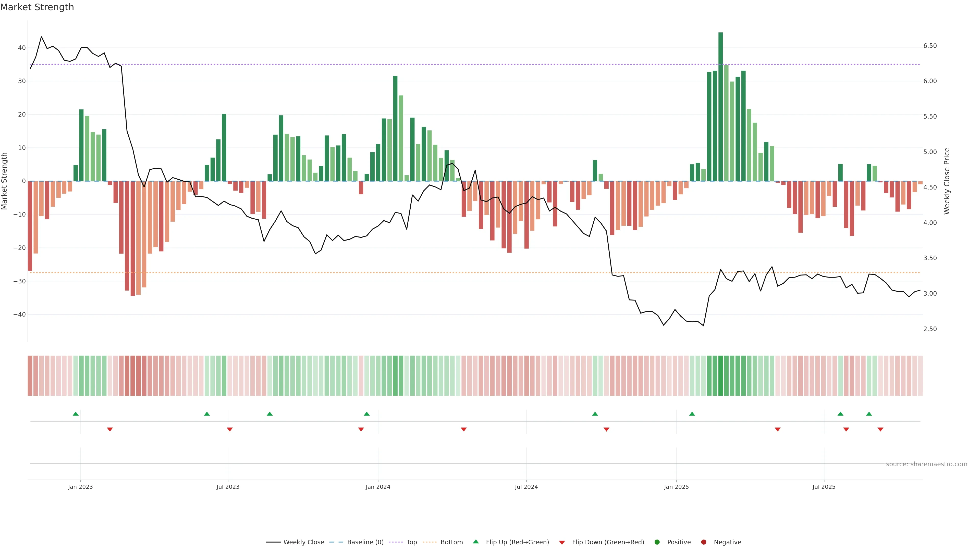Screen dimensions: 980x551
Task: Click the Market Strength chart title
Action: 37,7
